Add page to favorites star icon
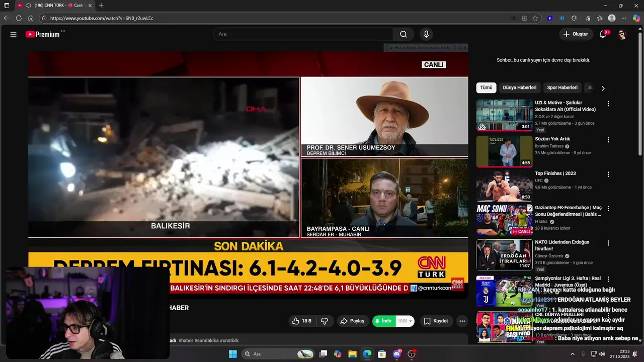Viewport: 644px width, 362px height. point(535,18)
